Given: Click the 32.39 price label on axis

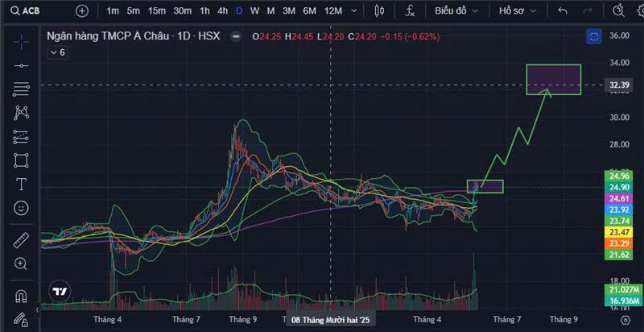Looking at the screenshot, I should pyautogui.click(x=620, y=85).
